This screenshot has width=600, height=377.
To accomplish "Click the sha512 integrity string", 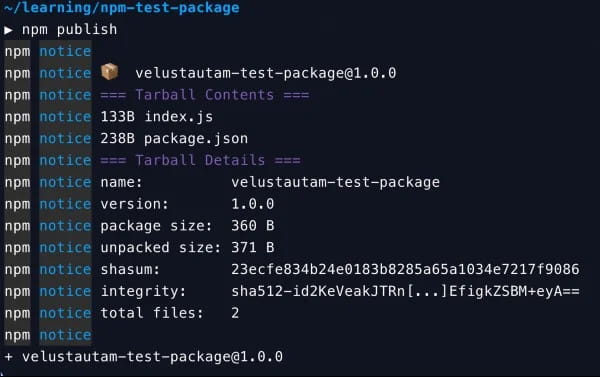I will coord(405,291).
